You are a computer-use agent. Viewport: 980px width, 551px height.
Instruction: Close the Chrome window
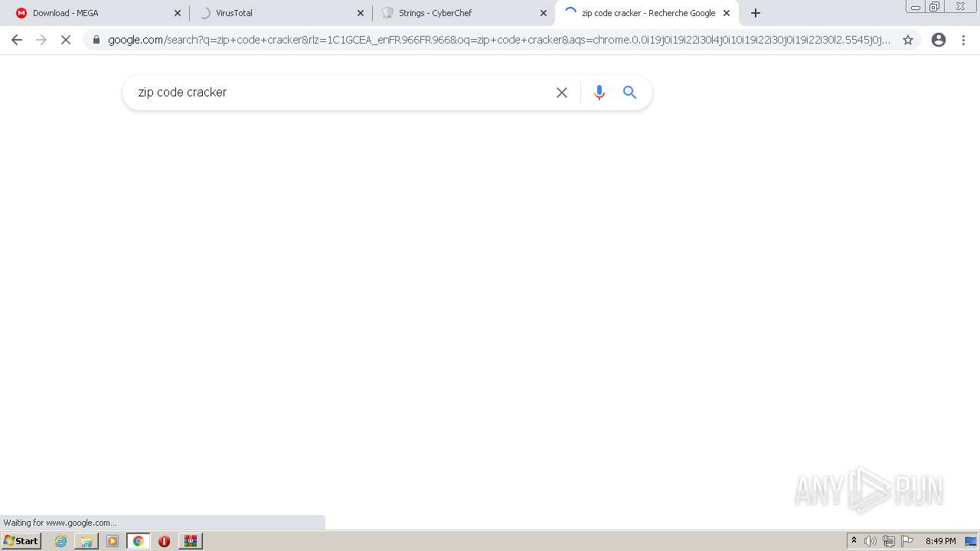pyautogui.click(x=960, y=7)
